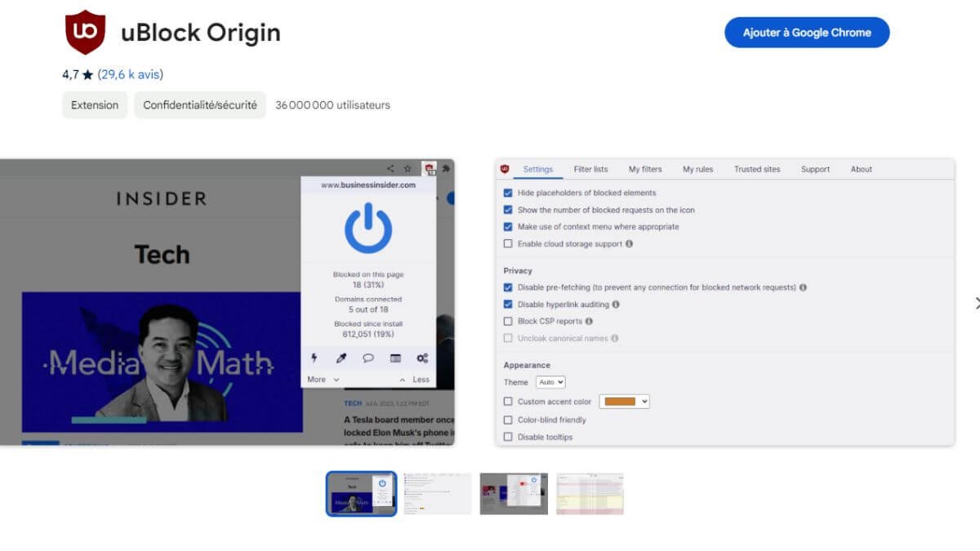Click the lightning bolt zapper icon
980x551 pixels.
coord(315,358)
